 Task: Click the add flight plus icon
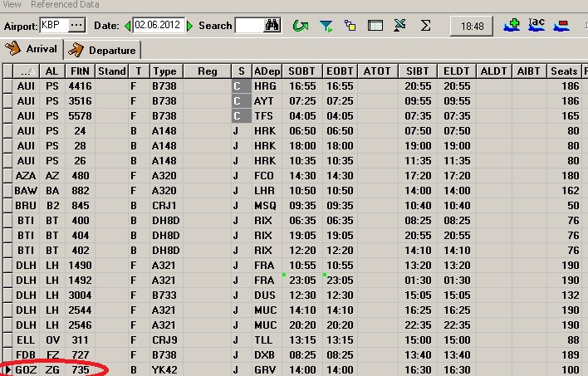click(512, 26)
